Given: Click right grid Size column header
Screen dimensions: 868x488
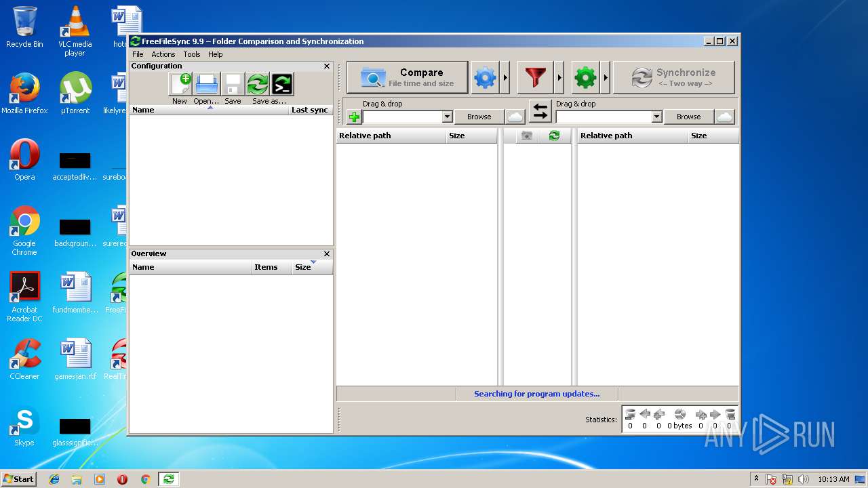Looking at the screenshot, I should coord(713,136).
